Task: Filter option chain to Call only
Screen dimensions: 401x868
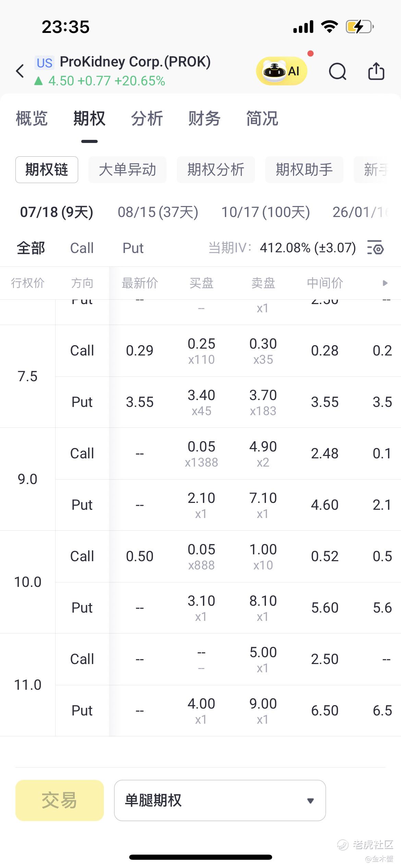Action: [x=82, y=248]
